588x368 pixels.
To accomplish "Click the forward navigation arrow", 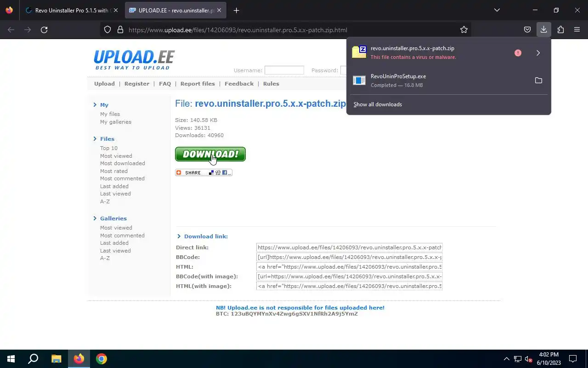I will pos(28,30).
